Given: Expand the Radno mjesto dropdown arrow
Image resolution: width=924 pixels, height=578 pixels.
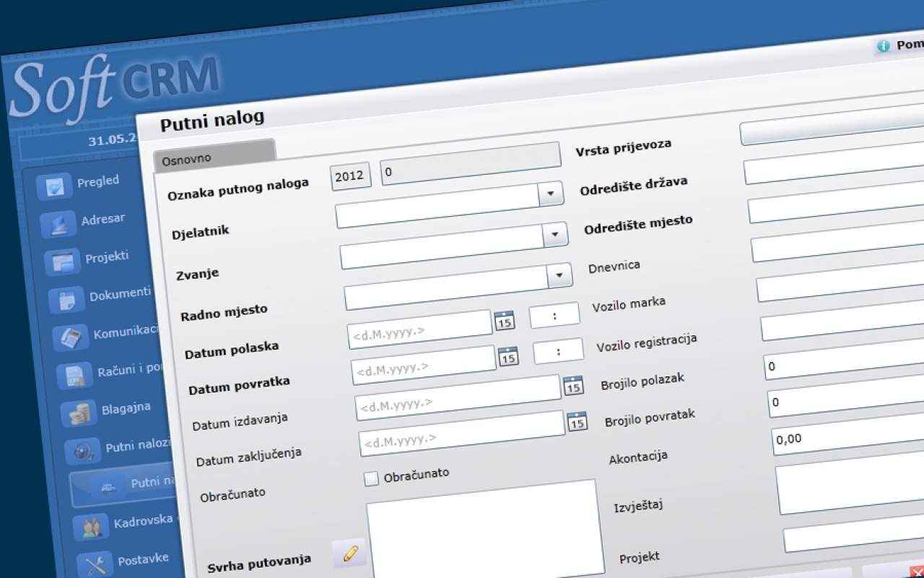Looking at the screenshot, I should (x=559, y=276).
